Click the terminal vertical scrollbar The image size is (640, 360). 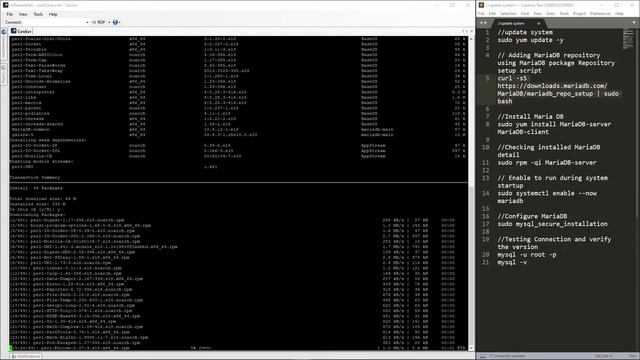point(471,194)
